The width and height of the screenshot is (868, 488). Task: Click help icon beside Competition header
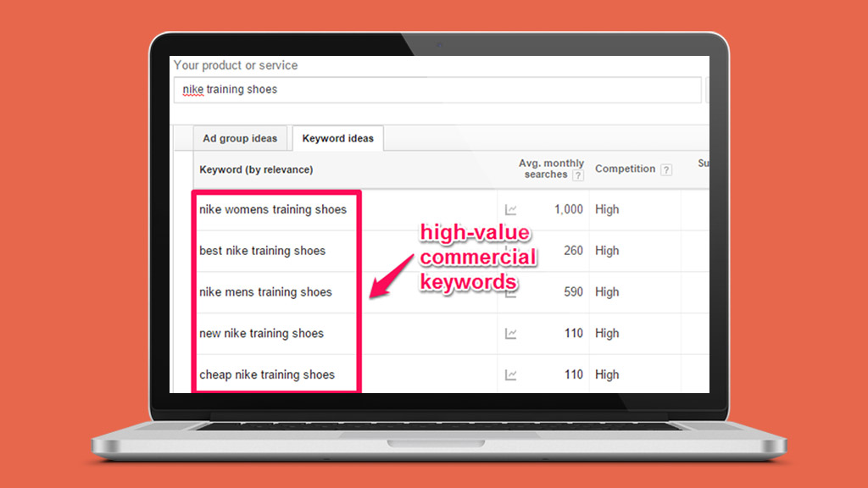coord(666,169)
